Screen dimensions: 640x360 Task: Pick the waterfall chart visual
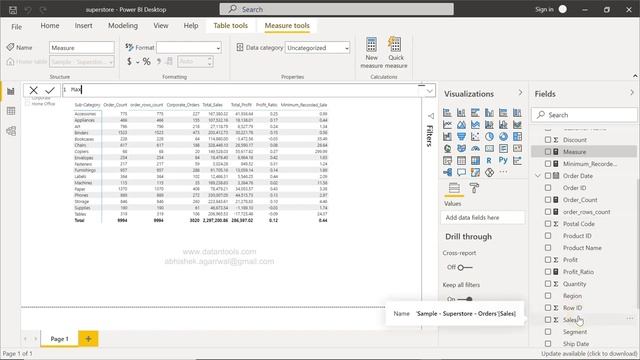point(447,136)
